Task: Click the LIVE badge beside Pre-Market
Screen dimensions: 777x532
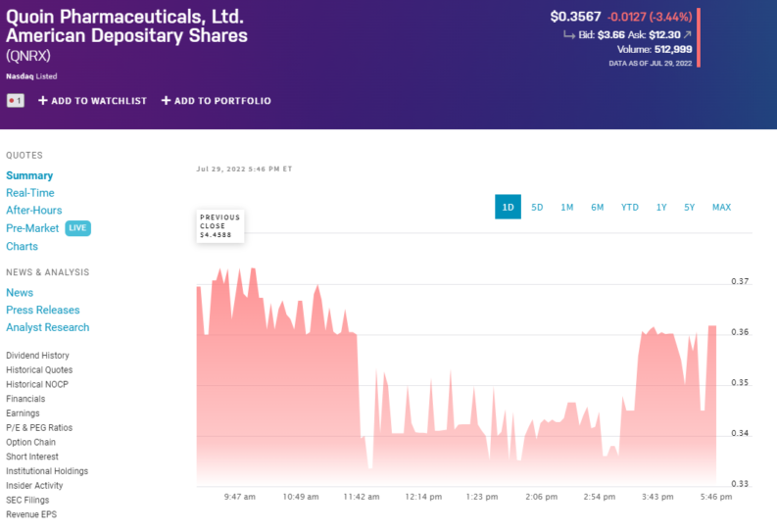Action: point(77,228)
